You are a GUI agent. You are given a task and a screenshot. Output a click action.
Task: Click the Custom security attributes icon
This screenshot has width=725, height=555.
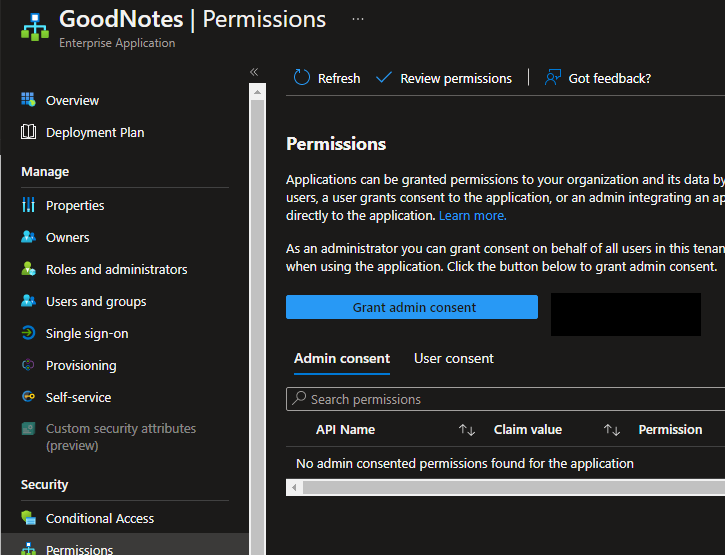[28, 428]
